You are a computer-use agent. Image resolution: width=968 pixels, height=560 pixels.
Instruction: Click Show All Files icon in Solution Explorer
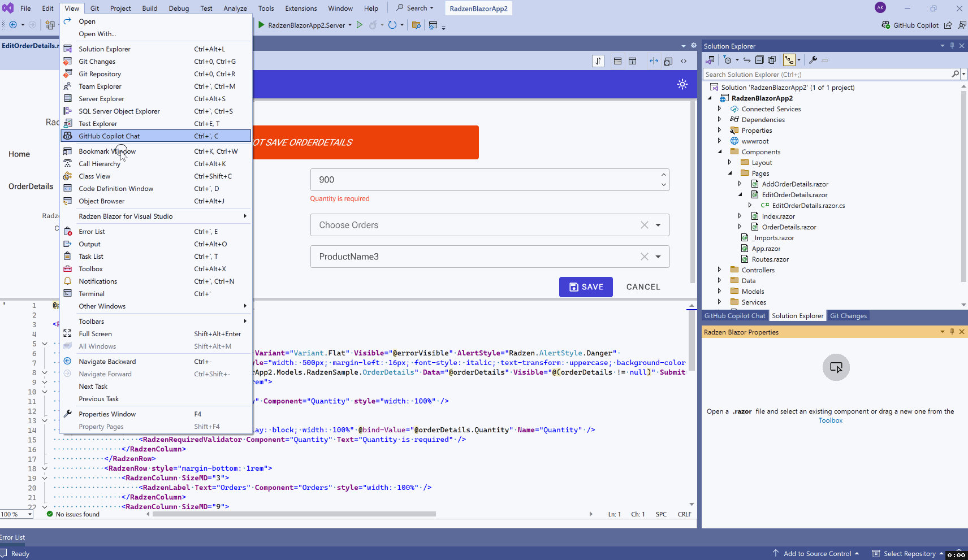coord(772,60)
